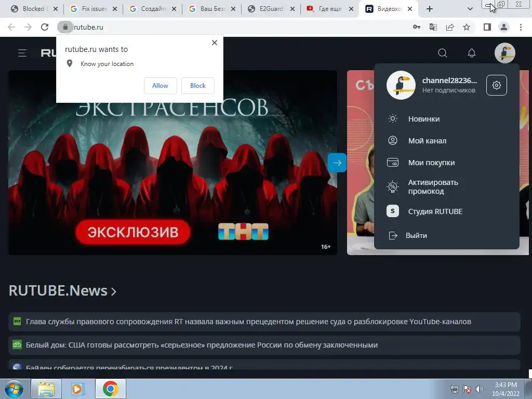Open the Белый дом news item
The image size is (532, 399).
[264, 345]
